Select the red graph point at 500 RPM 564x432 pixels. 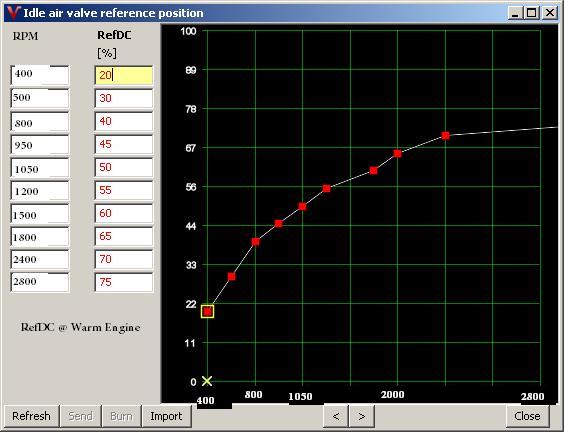[x=232, y=277]
